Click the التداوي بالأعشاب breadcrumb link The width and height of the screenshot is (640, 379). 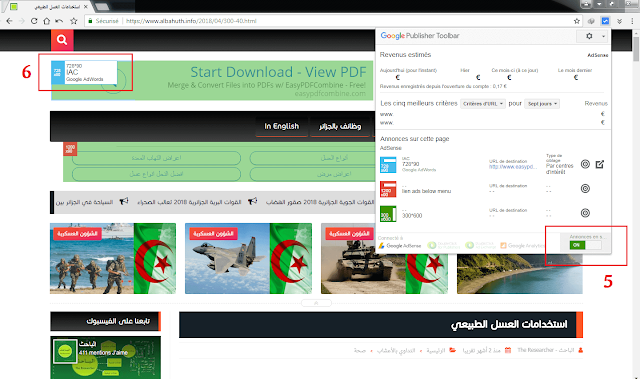[x=396, y=350]
